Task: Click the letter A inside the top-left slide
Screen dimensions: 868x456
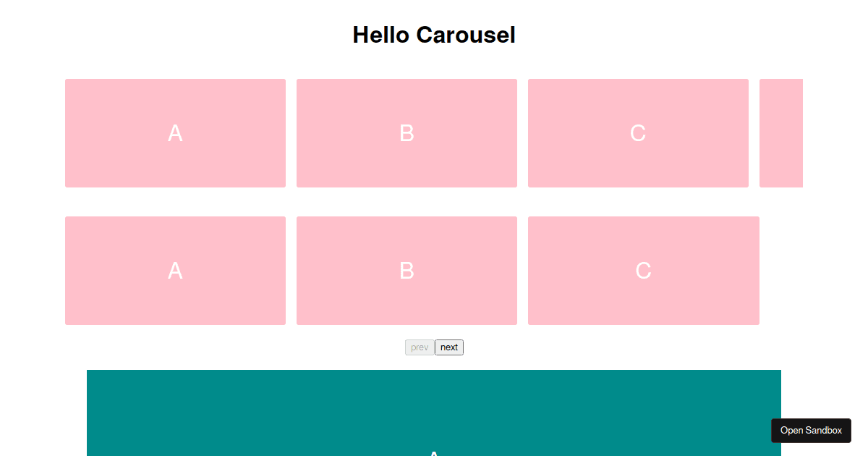Action: coord(175,133)
